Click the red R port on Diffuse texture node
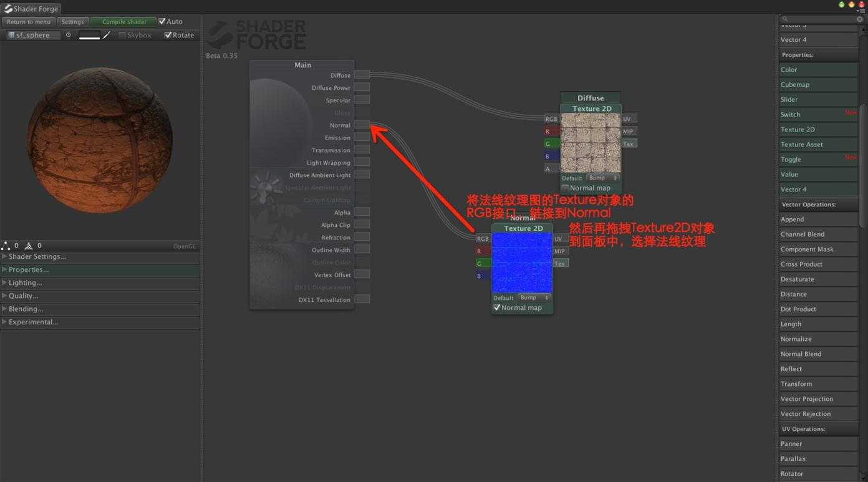Viewport: 868px width, 482px height. click(552, 132)
